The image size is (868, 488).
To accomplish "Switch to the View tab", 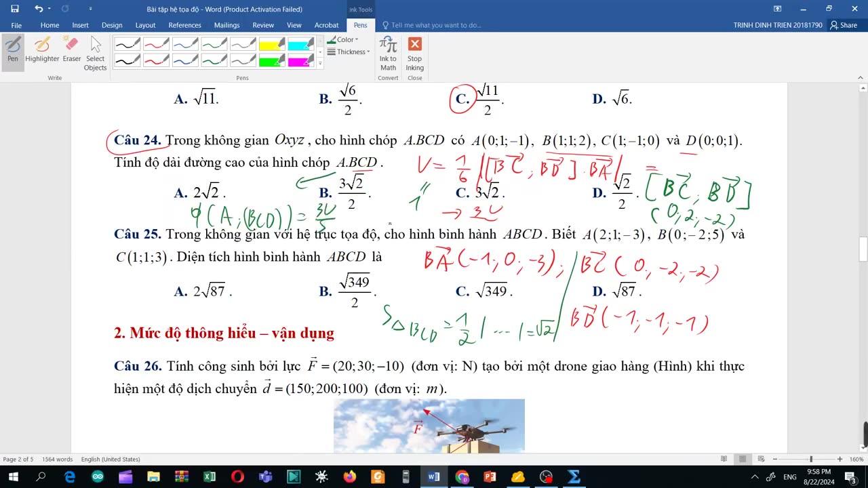I will click(x=294, y=25).
